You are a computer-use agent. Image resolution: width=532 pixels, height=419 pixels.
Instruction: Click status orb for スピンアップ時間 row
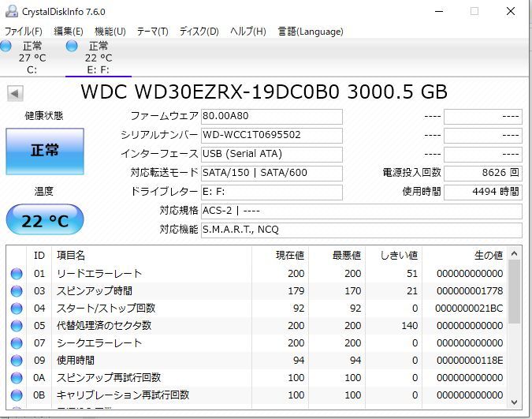point(17,291)
